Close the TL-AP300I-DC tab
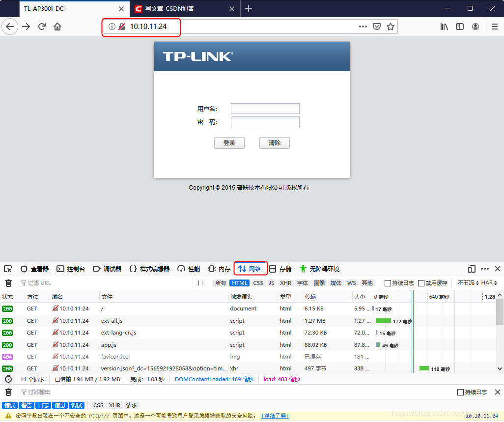Screen dimensions: 504x422 pyautogui.click(x=121, y=9)
